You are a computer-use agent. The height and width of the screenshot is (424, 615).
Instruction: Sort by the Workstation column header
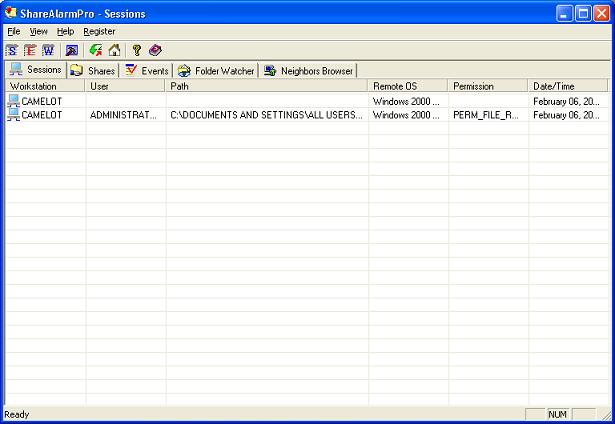pos(45,86)
